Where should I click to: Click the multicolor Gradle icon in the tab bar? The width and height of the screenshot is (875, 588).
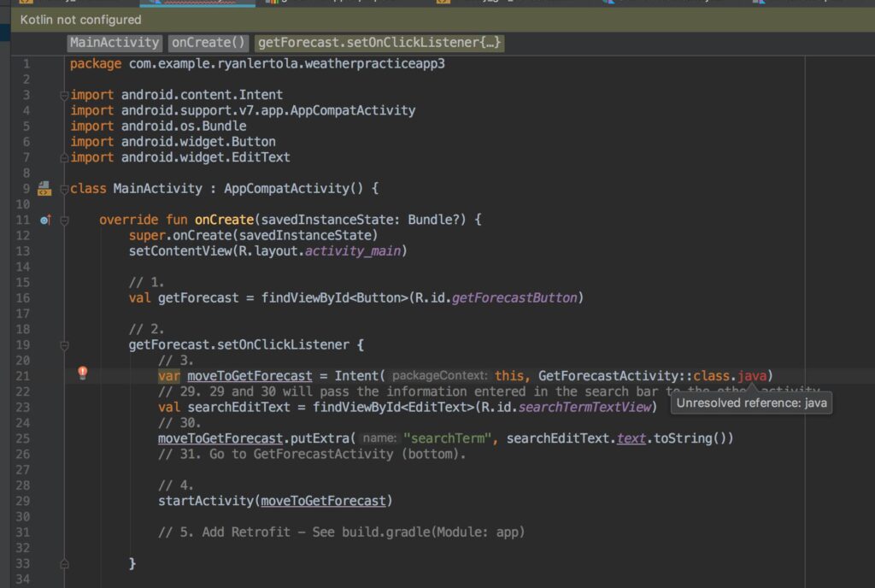[x=273, y=3]
